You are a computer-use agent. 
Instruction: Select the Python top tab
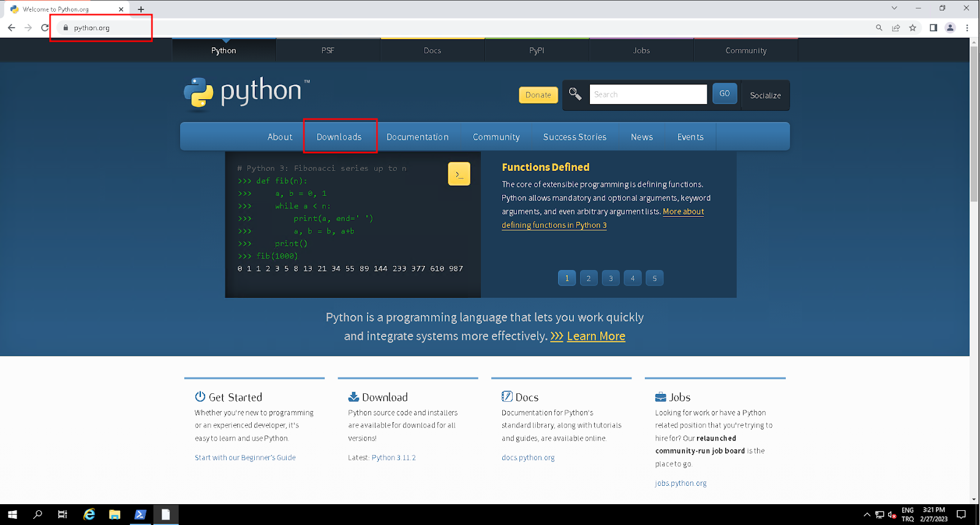coord(224,50)
